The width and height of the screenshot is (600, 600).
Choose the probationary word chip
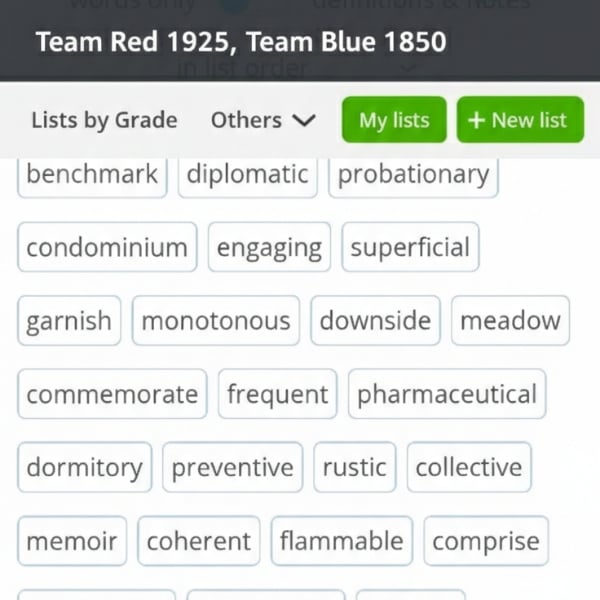pyautogui.click(x=413, y=174)
